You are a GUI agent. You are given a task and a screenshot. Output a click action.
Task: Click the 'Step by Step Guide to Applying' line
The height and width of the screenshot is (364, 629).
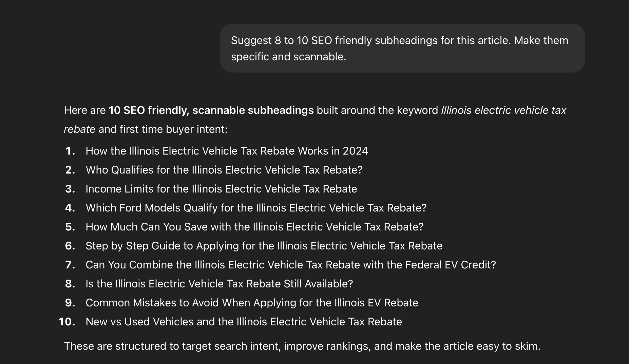(x=264, y=246)
